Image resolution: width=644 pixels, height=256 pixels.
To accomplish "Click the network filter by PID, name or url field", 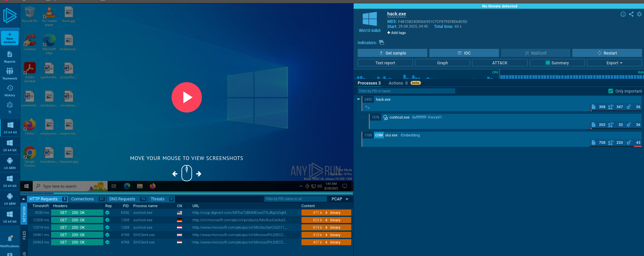I will (x=295, y=199).
